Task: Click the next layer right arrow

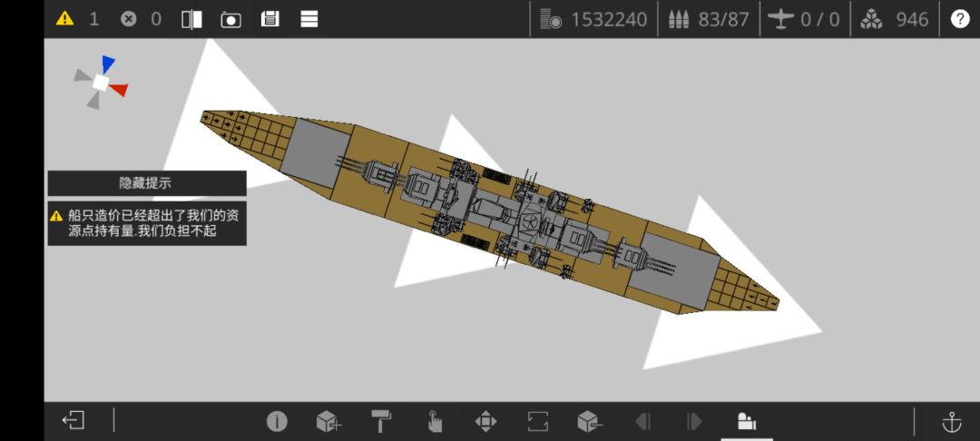Action: pyautogui.click(x=694, y=422)
